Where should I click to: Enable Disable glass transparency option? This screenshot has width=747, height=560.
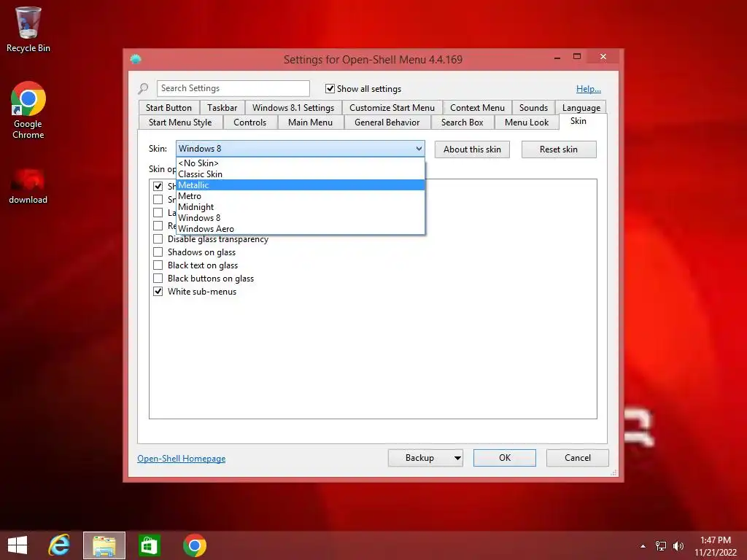tap(158, 239)
